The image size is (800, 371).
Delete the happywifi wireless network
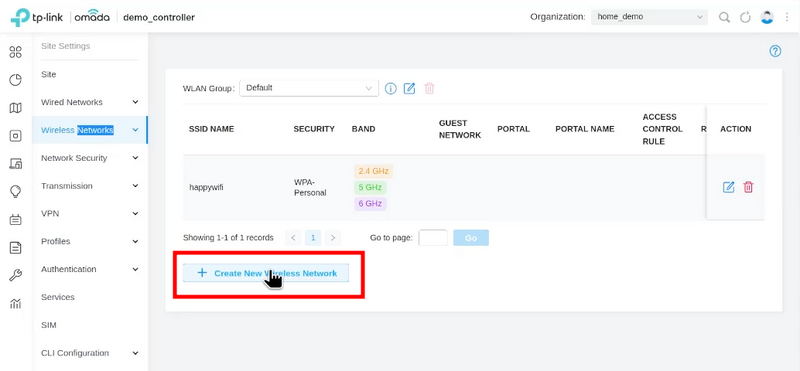click(748, 187)
